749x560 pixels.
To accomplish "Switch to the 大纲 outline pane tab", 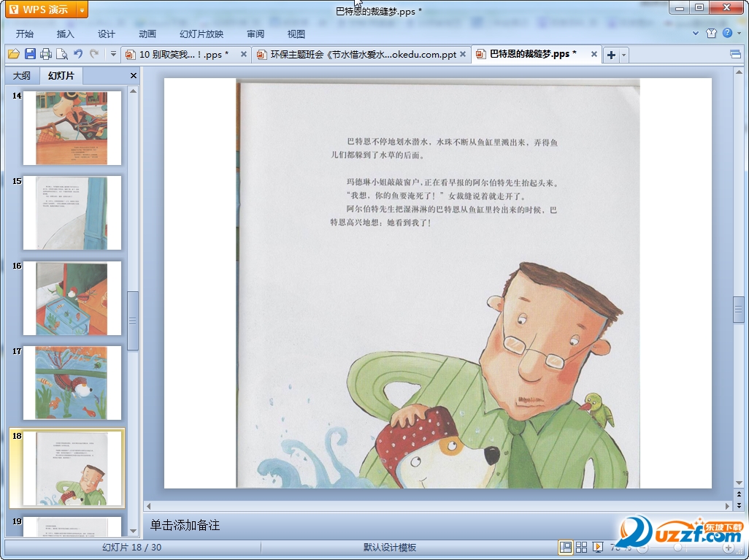I will coord(21,75).
